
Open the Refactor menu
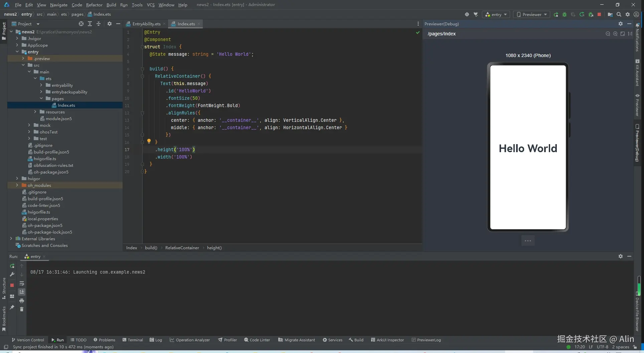(94, 5)
